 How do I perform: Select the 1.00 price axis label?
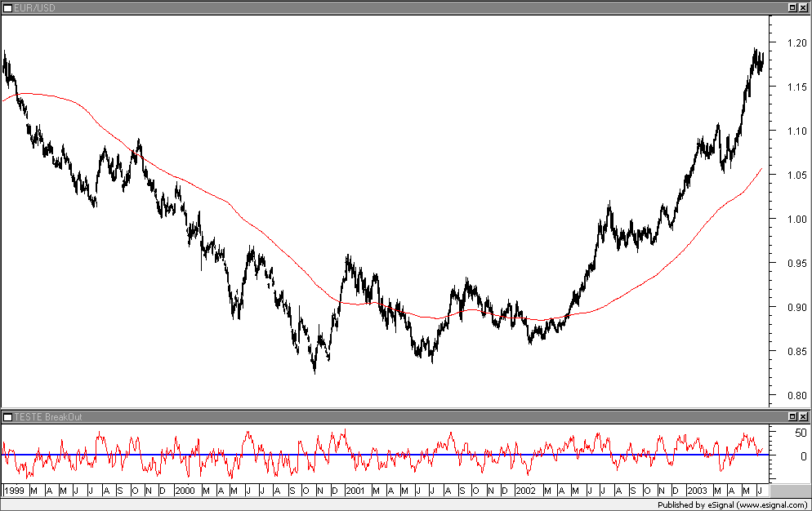[797, 219]
